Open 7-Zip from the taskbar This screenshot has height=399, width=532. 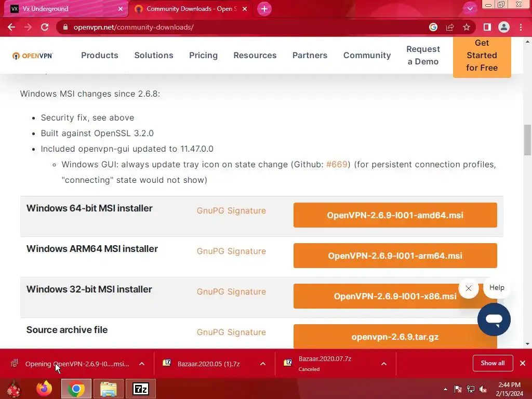[141, 389]
